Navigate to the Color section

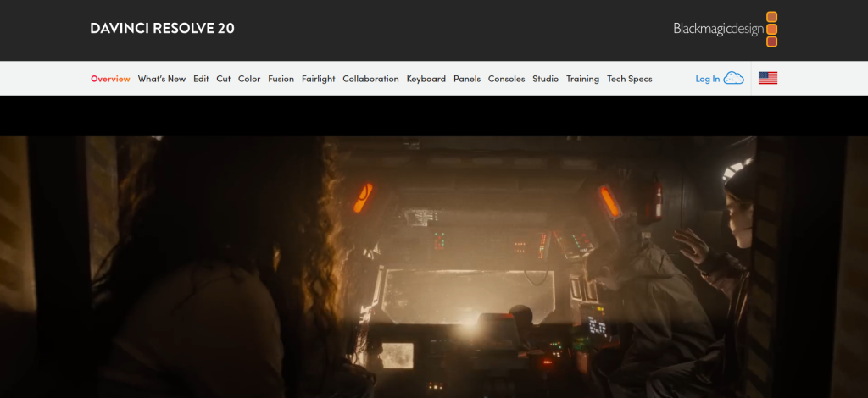click(x=249, y=79)
